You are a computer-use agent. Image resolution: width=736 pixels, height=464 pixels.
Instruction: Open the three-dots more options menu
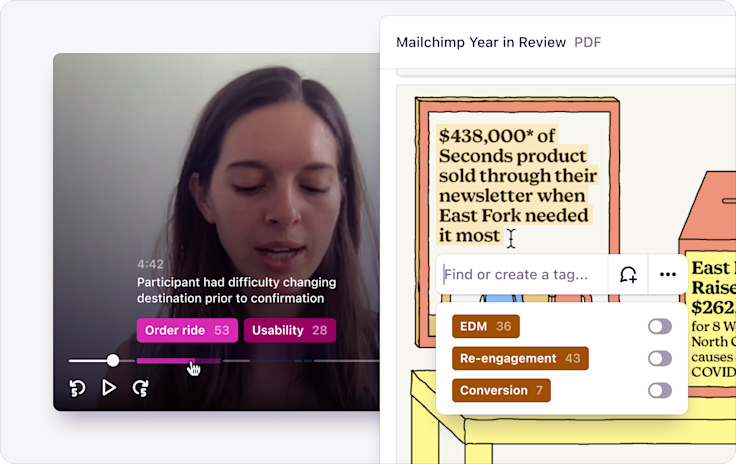coord(667,274)
